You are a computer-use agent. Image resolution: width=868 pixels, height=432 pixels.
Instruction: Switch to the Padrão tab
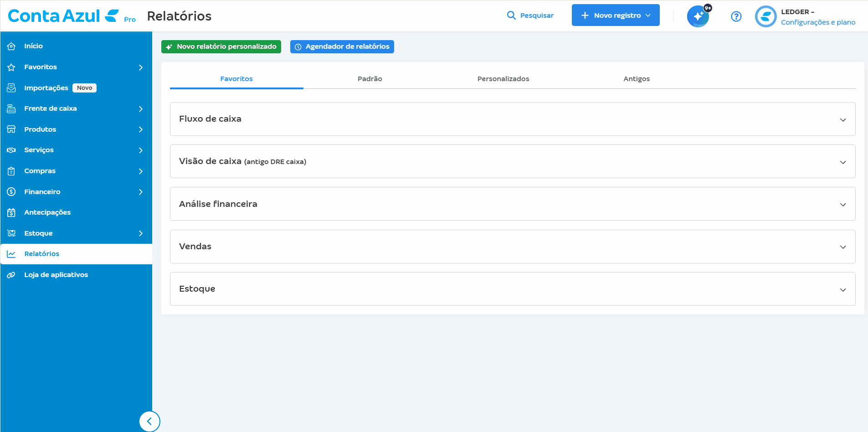pos(370,79)
